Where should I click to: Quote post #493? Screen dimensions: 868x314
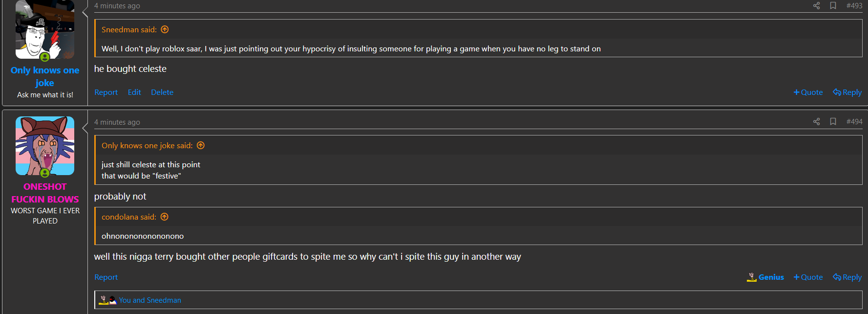[808, 92]
